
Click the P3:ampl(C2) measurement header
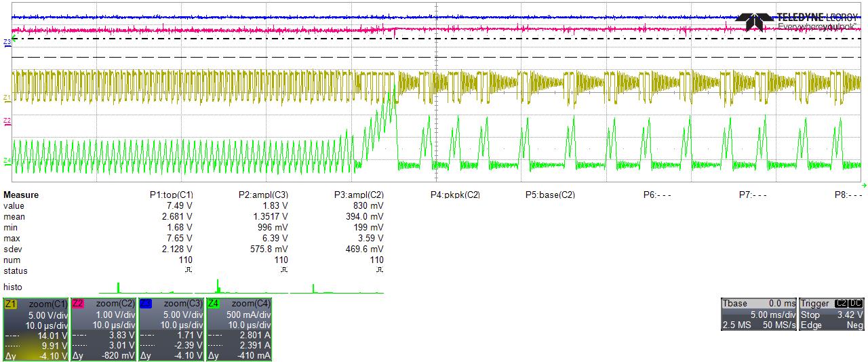point(359,195)
